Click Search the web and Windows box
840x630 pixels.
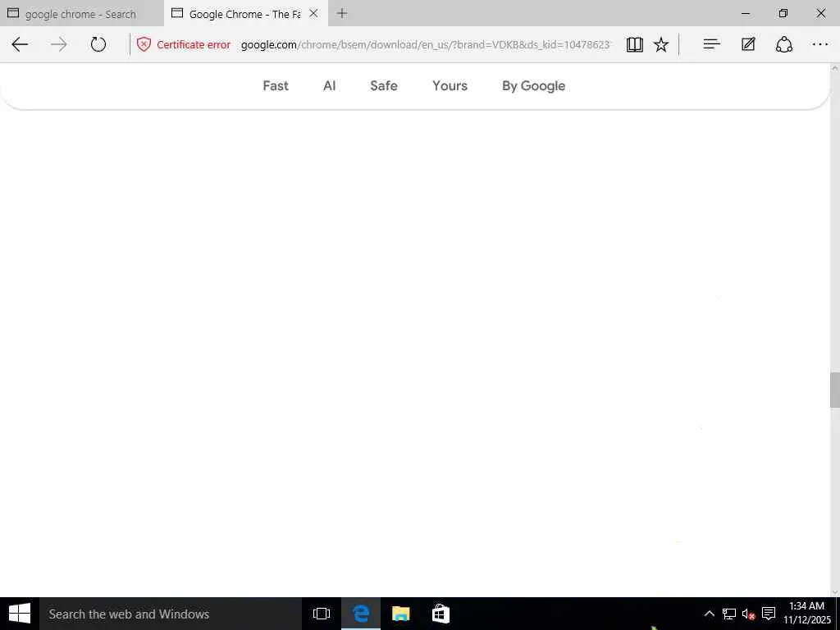coord(171,614)
